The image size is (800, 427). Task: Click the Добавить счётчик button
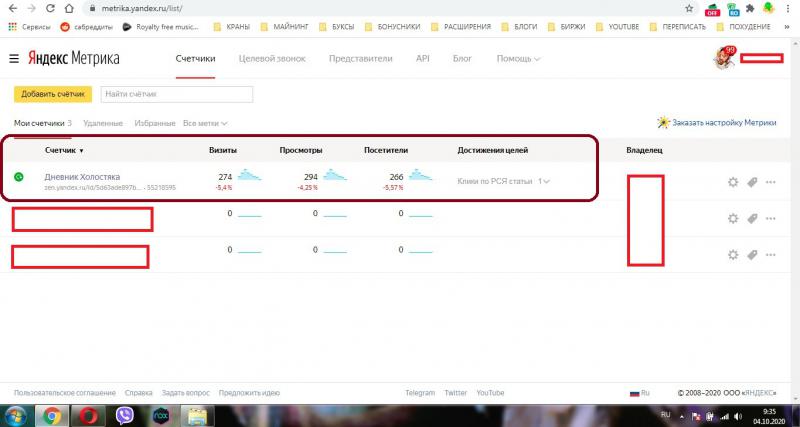53,94
